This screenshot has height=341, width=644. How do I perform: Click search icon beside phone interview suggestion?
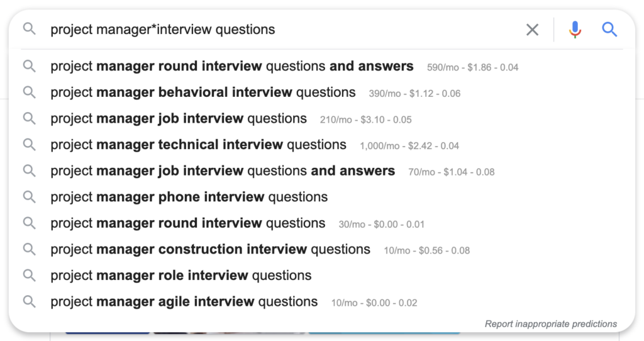click(x=29, y=197)
